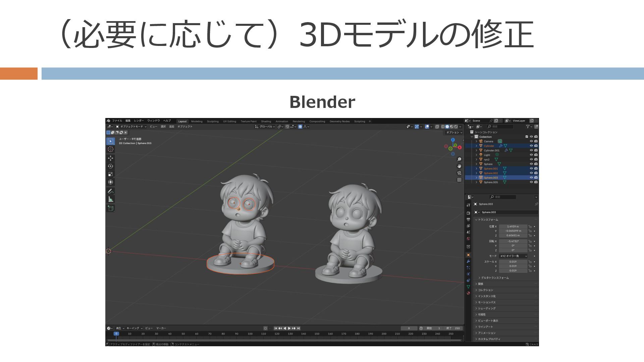The width and height of the screenshot is (644, 362).
Task: Switch to the Sculpting workspace tab
Action: tap(213, 121)
